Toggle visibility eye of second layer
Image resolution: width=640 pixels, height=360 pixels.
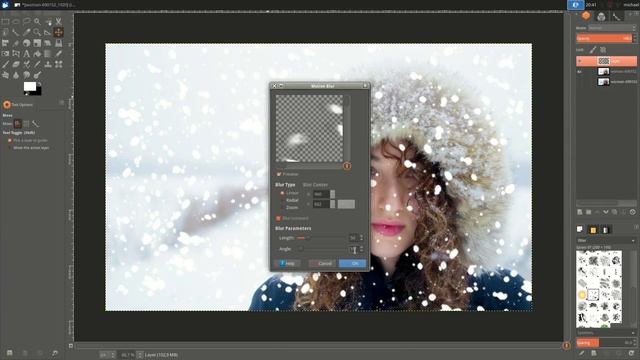[x=579, y=71]
